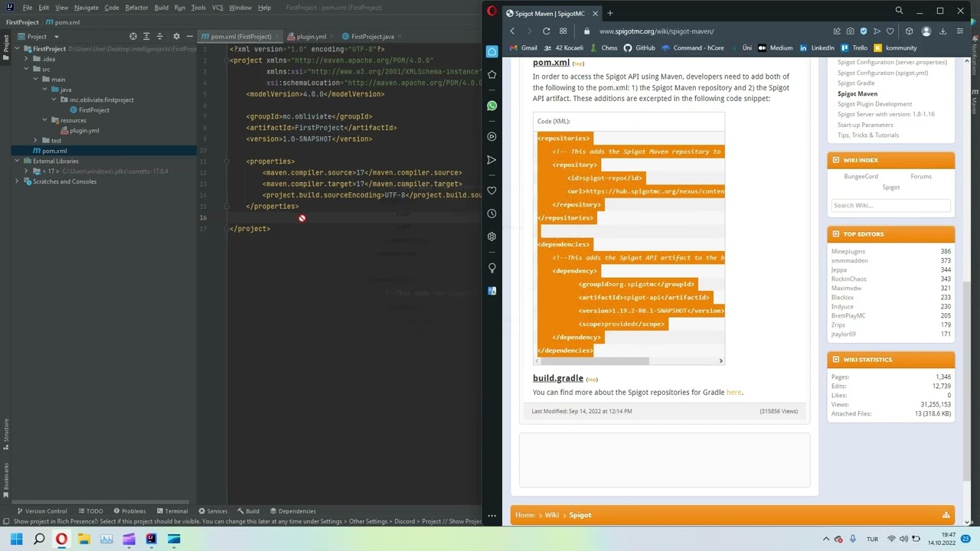Open the Terminal tool window
980x551 pixels.
pyautogui.click(x=171, y=511)
